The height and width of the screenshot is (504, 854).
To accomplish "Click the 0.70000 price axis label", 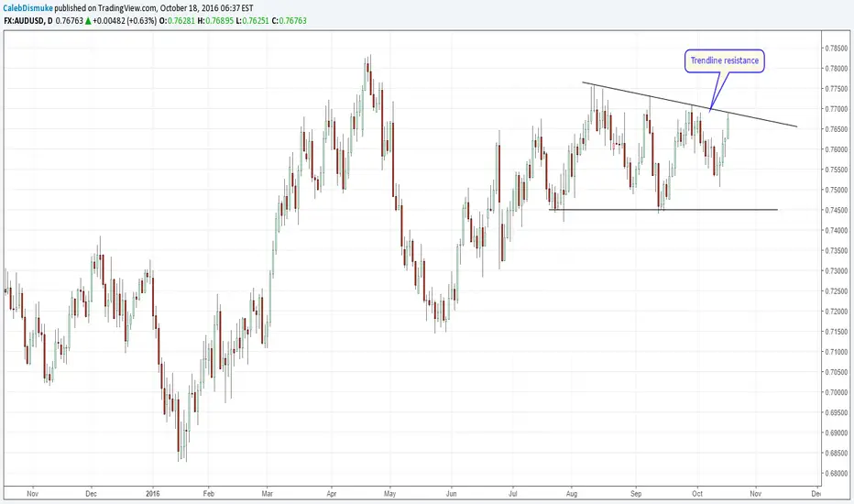I will (836, 392).
